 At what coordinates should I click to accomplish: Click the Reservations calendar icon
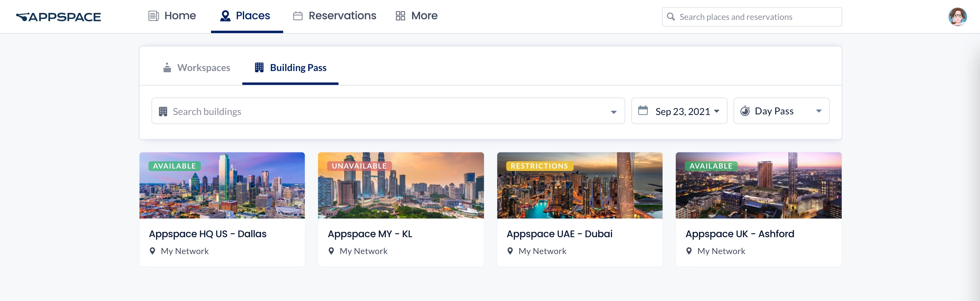tap(298, 16)
